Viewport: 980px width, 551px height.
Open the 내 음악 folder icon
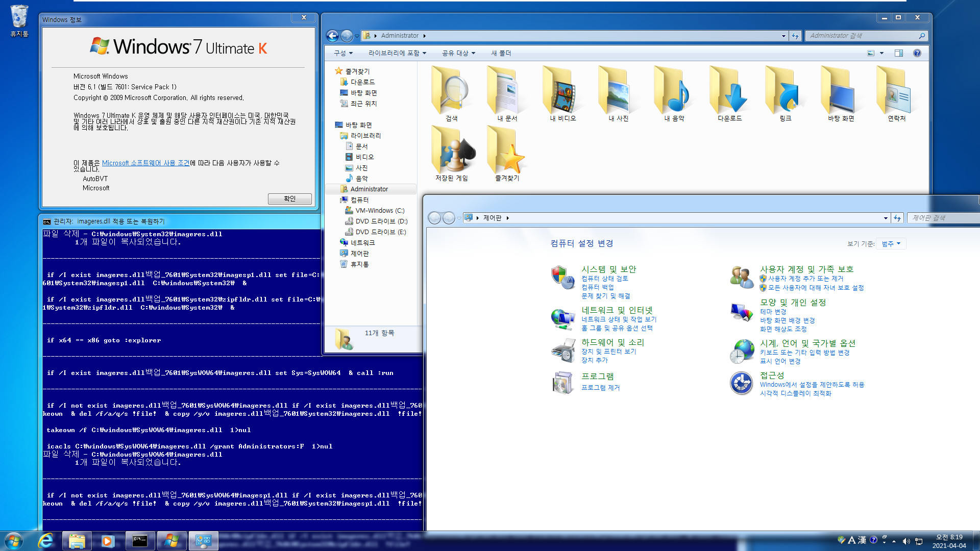pos(674,94)
